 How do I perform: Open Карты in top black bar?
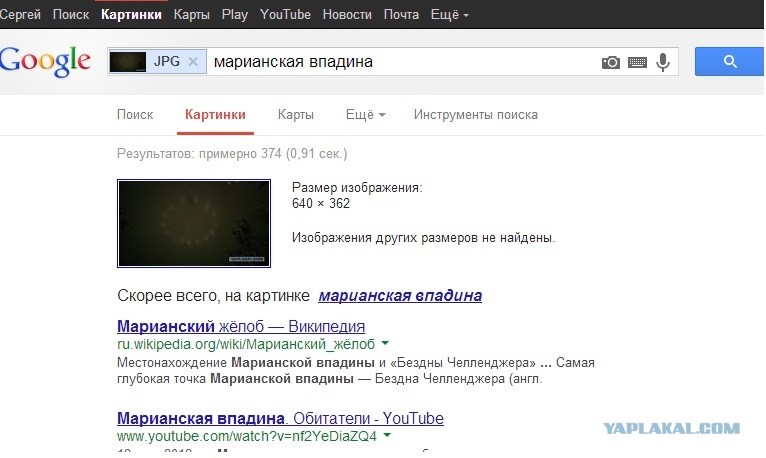click(192, 15)
